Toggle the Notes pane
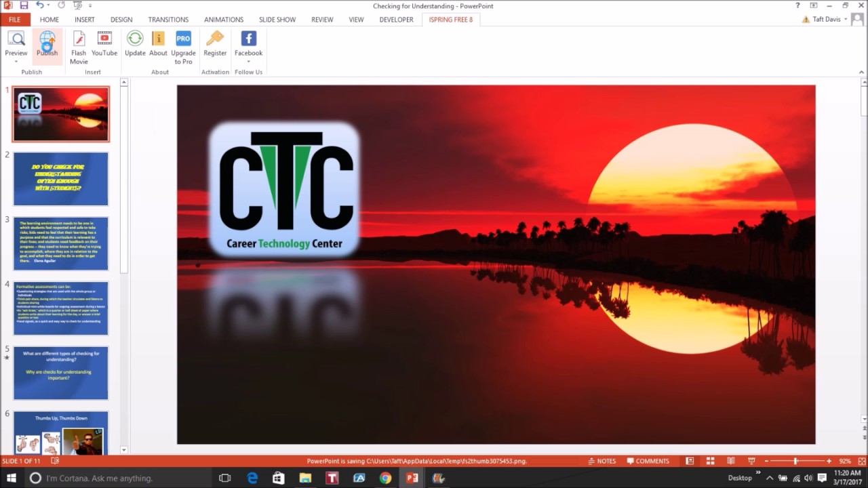This screenshot has height=488, width=868. point(601,461)
